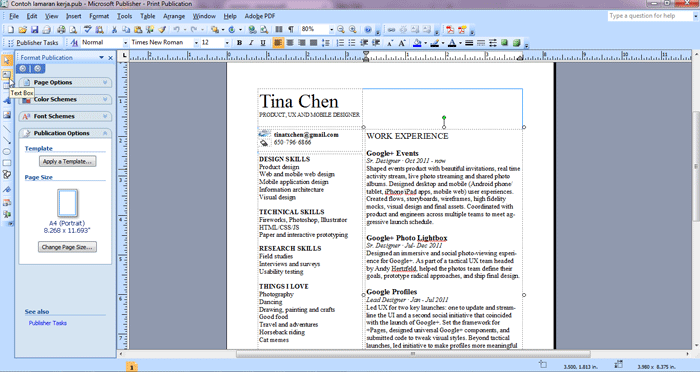700x372 pixels.
Task: Toggle Align Right
Action: click(x=302, y=43)
